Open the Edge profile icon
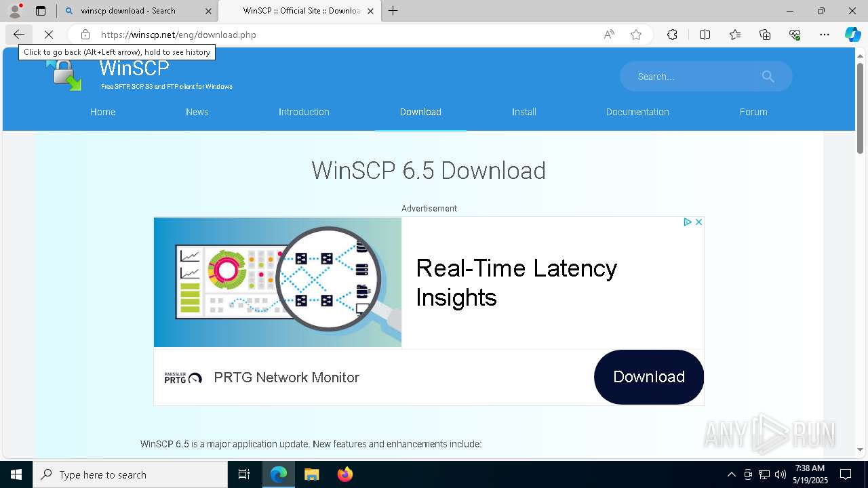 coord(14,11)
